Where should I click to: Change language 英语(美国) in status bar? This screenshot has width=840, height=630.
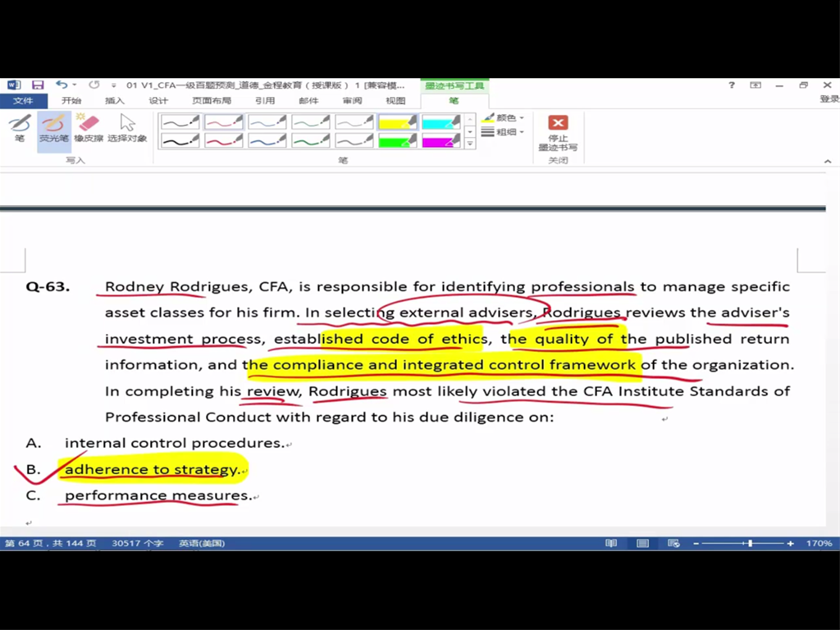[x=202, y=543]
